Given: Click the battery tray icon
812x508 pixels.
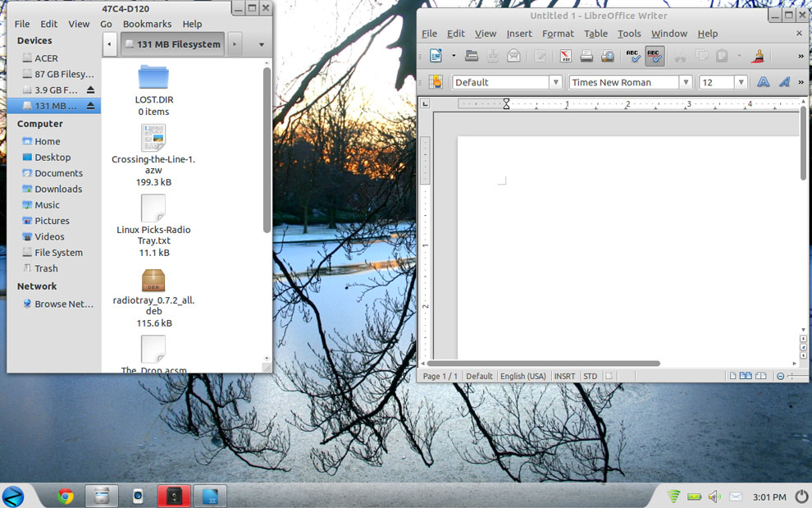Looking at the screenshot, I should tap(695, 497).
